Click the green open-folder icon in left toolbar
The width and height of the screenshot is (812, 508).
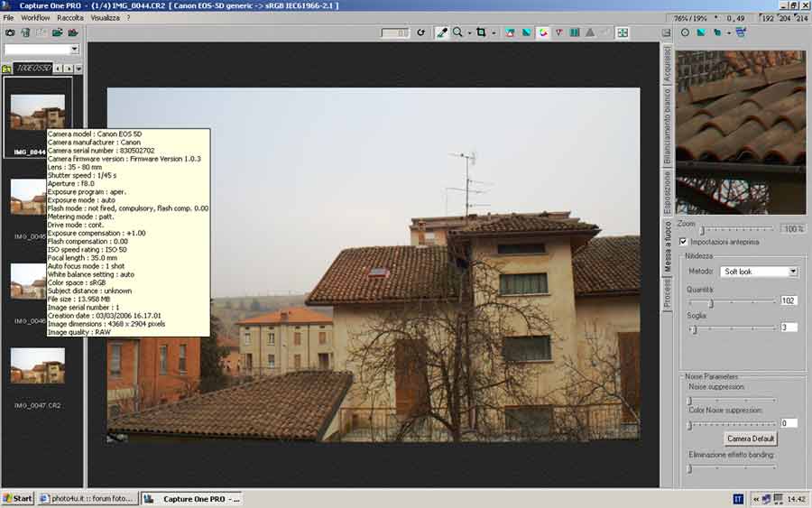click(x=57, y=32)
